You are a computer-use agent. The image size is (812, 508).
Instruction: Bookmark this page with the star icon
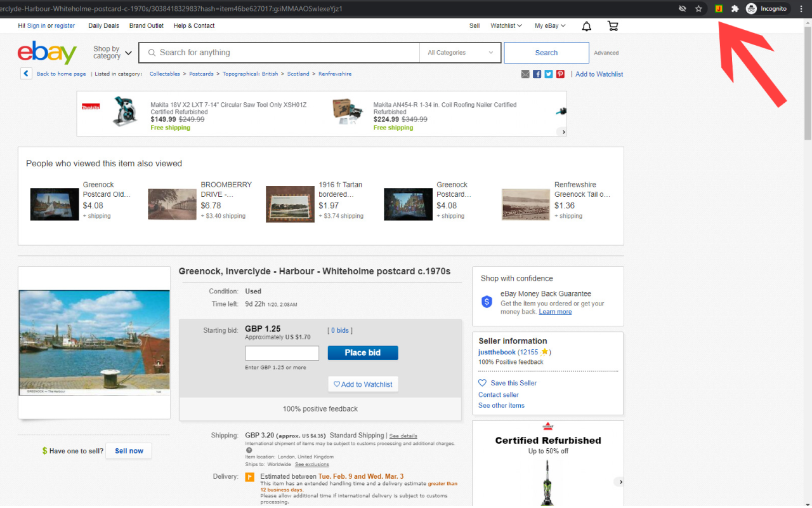point(698,9)
